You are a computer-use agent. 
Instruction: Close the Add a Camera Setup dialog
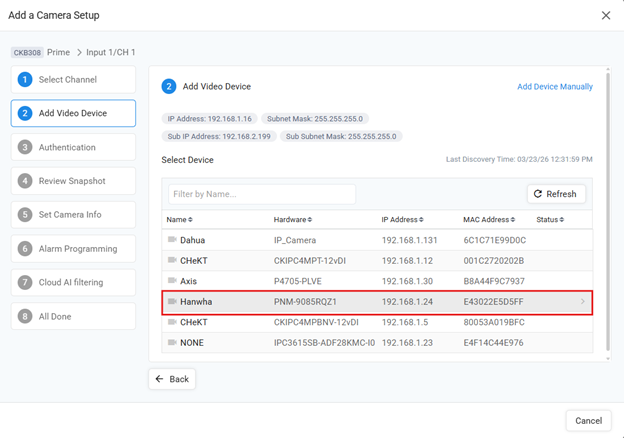605,16
